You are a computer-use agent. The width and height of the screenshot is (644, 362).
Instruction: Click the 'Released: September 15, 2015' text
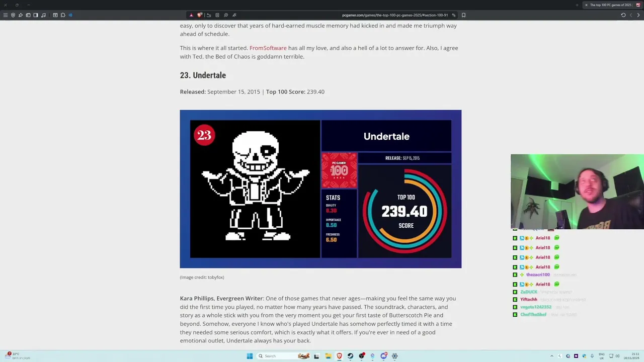220,92
